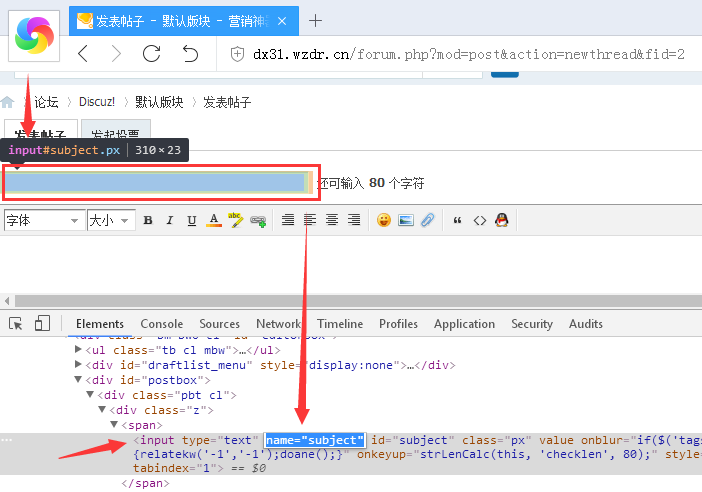Viewport: 702px width, 492px height.
Task: Open the font (字体) dropdown
Action: [43, 220]
